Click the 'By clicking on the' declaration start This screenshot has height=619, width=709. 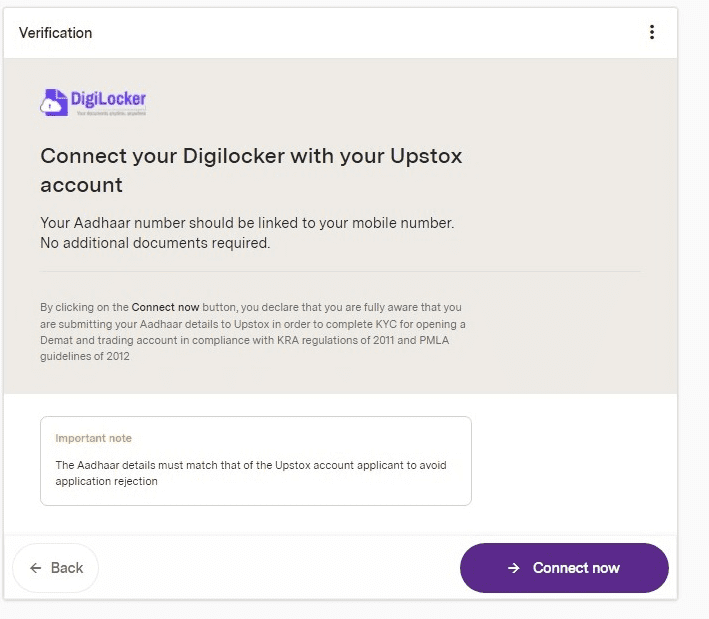85,307
